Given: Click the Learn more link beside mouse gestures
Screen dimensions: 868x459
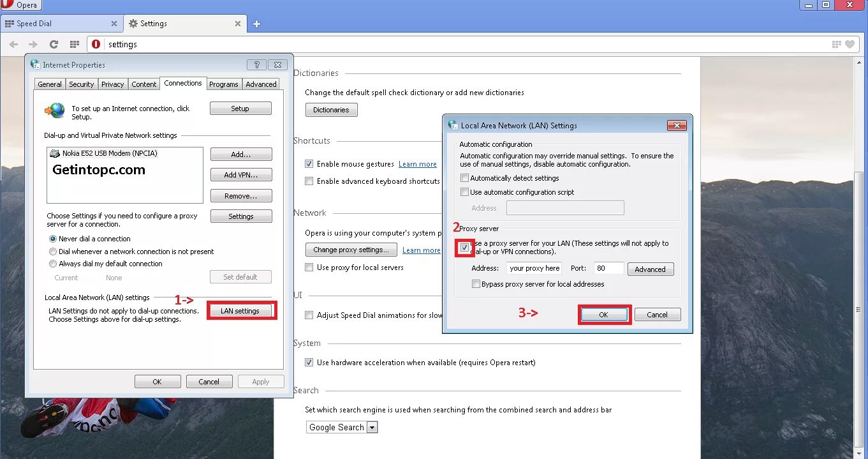Looking at the screenshot, I should 417,163.
